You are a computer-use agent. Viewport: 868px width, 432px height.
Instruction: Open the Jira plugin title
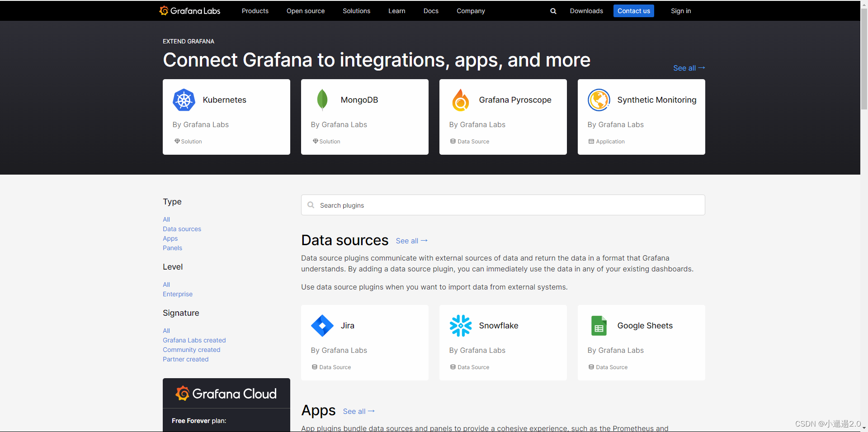tap(348, 326)
